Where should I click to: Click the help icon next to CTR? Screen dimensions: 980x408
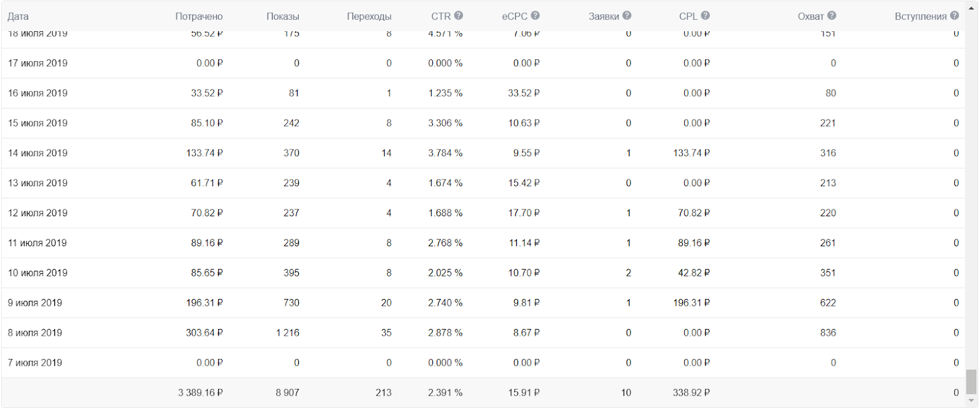pyautogui.click(x=459, y=16)
